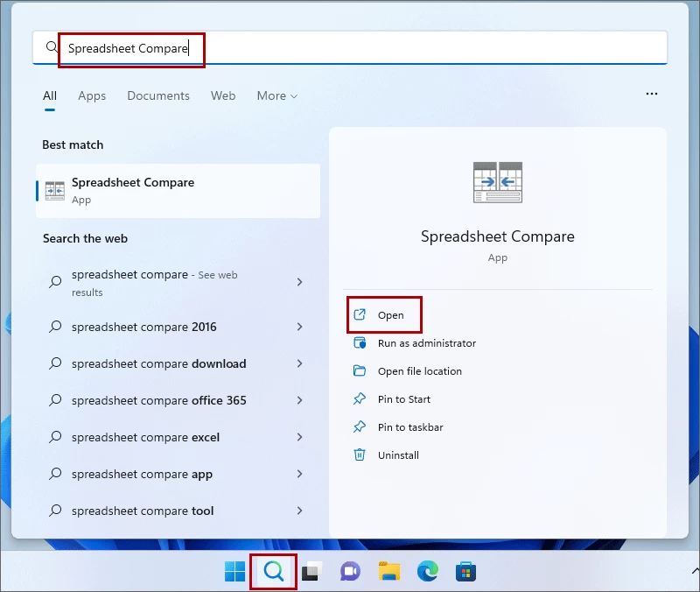Open the three-dot options menu
This screenshot has width=700, height=592.
tap(651, 94)
